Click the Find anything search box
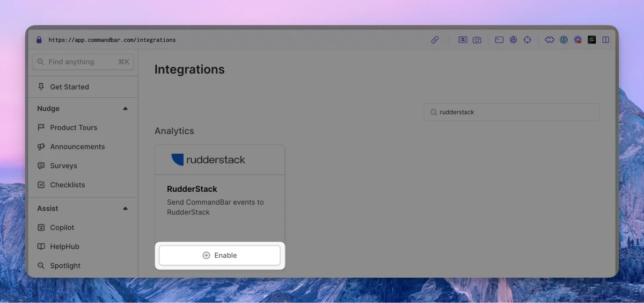This screenshot has height=303, width=644. click(x=83, y=62)
